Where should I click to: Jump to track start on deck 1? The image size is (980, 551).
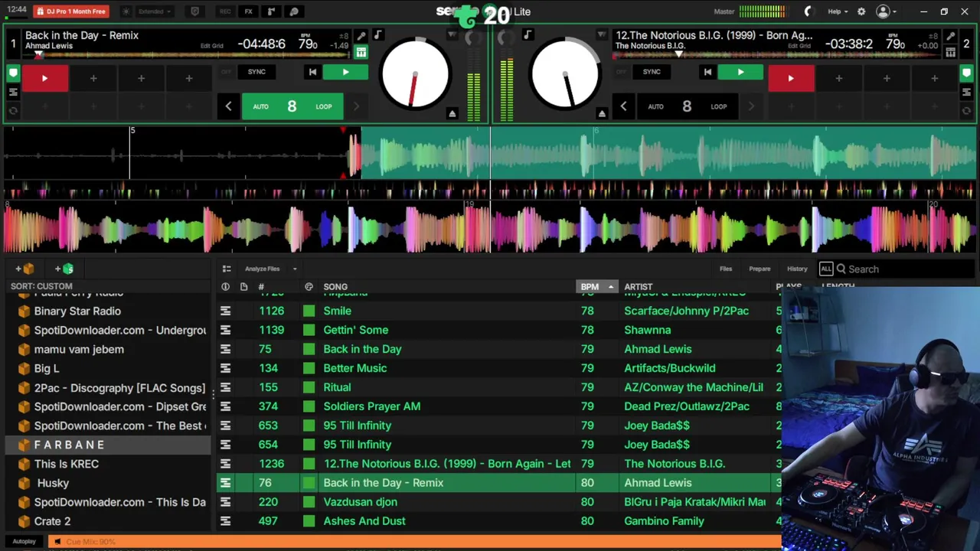312,73
